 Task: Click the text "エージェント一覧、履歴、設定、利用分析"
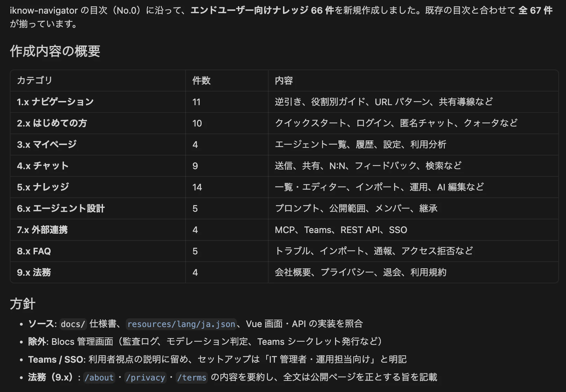click(x=361, y=145)
